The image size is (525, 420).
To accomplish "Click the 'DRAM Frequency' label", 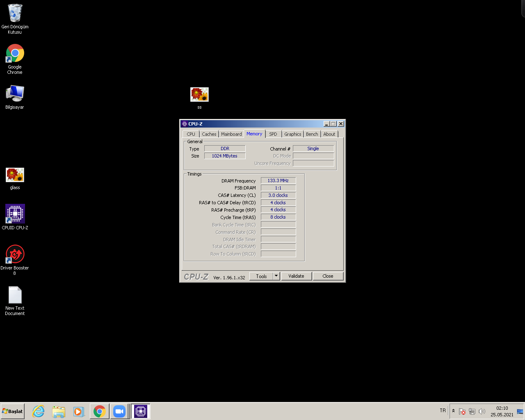I will click(x=239, y=181).
